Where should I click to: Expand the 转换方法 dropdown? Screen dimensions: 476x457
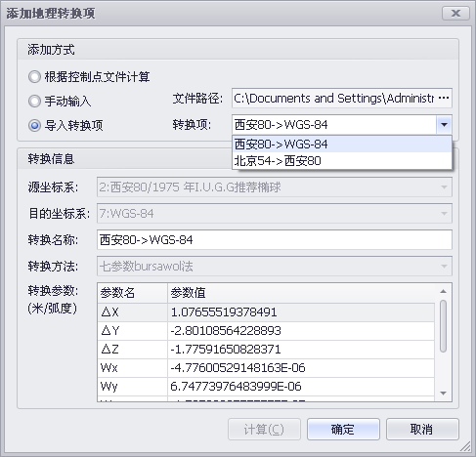pyautogui.click(x=444, y=267)
